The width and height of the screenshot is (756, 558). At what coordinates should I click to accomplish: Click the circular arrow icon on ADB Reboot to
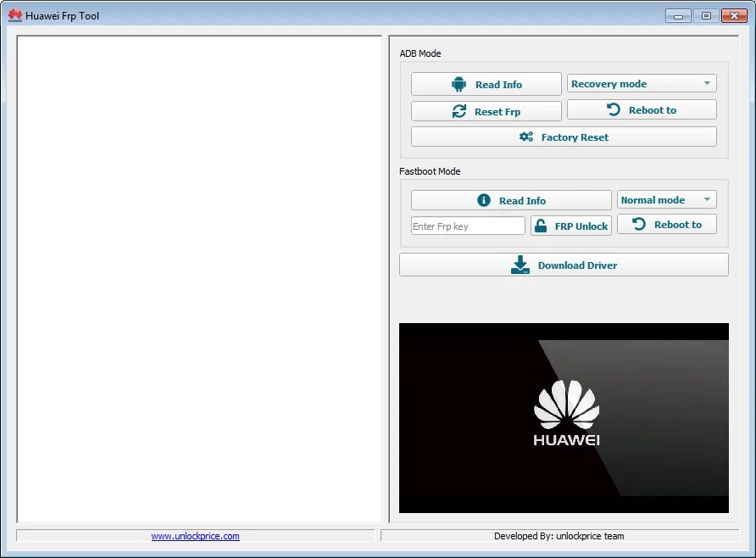coord(614,109)
